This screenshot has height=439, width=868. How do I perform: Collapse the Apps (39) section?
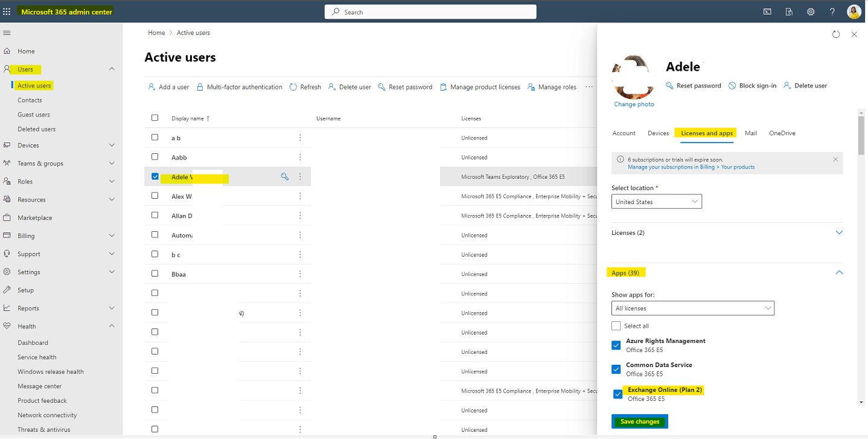[x=839, y=273]
